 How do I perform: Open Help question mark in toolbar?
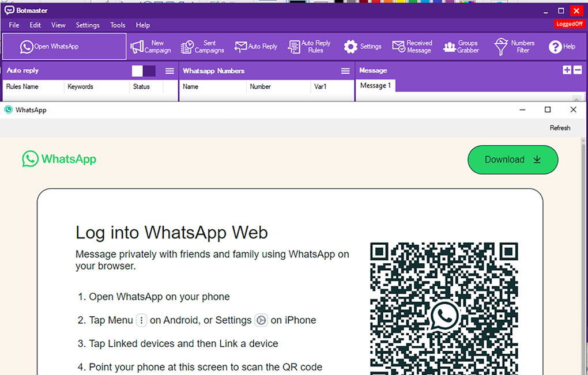point(561,47)
